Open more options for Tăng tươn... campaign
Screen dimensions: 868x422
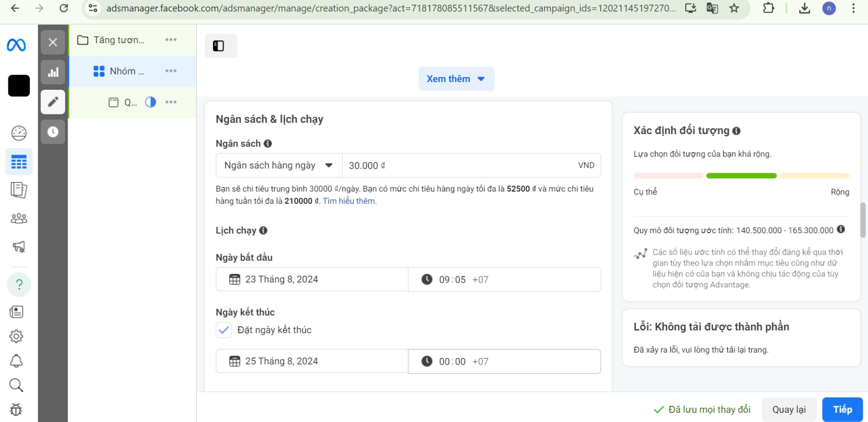point(171,40)
